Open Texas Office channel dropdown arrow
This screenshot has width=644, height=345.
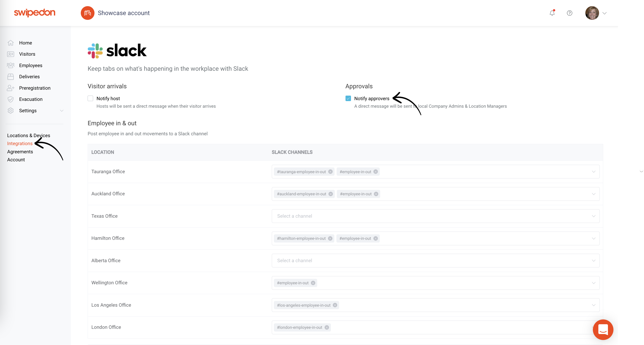point(594,216)
